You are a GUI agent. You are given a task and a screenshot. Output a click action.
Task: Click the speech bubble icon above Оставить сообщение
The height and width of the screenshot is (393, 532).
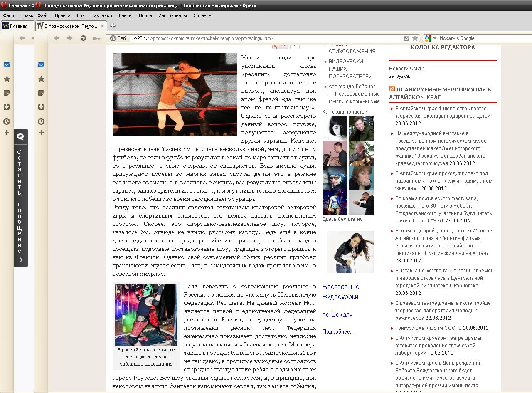20,136
